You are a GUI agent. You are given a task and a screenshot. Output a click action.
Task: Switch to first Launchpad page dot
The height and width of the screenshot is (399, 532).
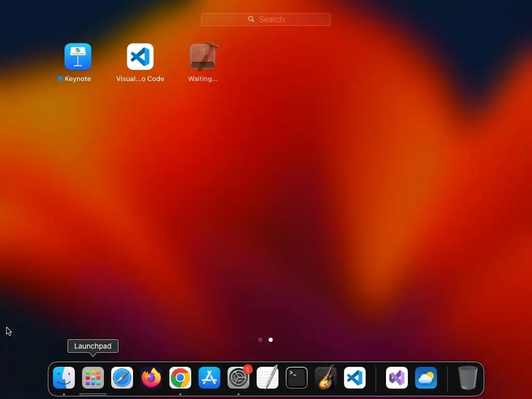pos(260,340)
